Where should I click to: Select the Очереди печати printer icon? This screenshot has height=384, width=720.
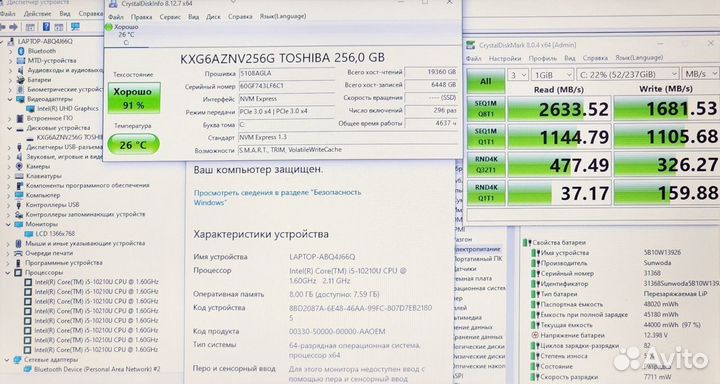[18, 253]
